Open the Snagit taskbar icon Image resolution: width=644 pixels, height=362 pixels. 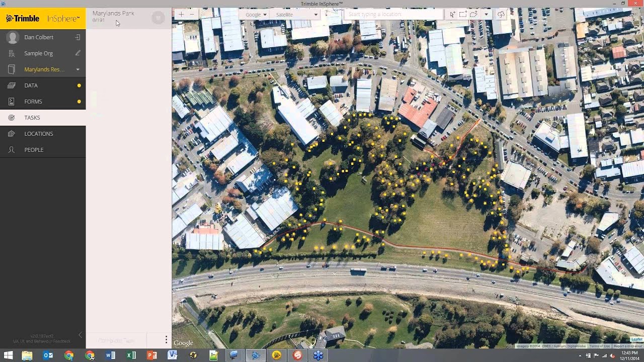click(x=297, y=355)
